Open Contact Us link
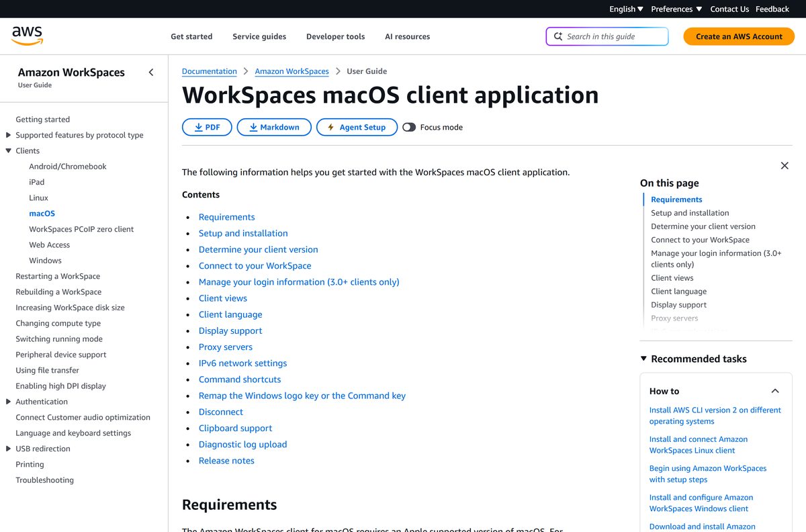This screenshot has width=806, height=532. 729,9
